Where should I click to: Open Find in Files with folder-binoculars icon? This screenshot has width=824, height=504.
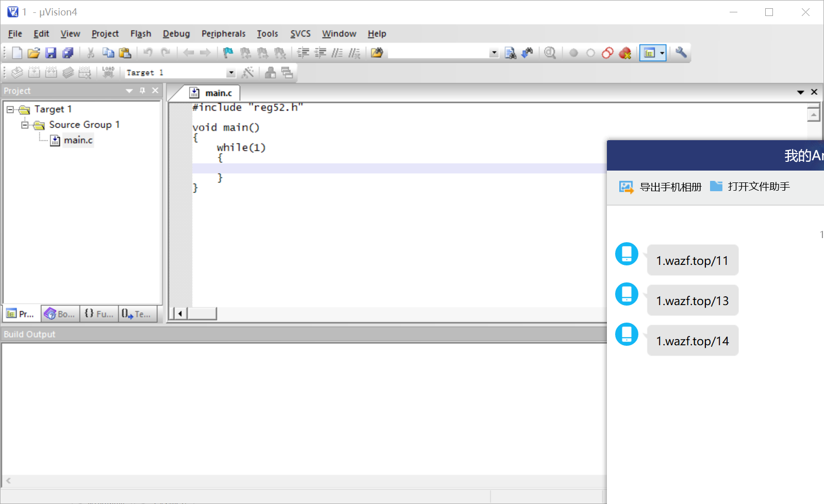[x=377, y=53]
